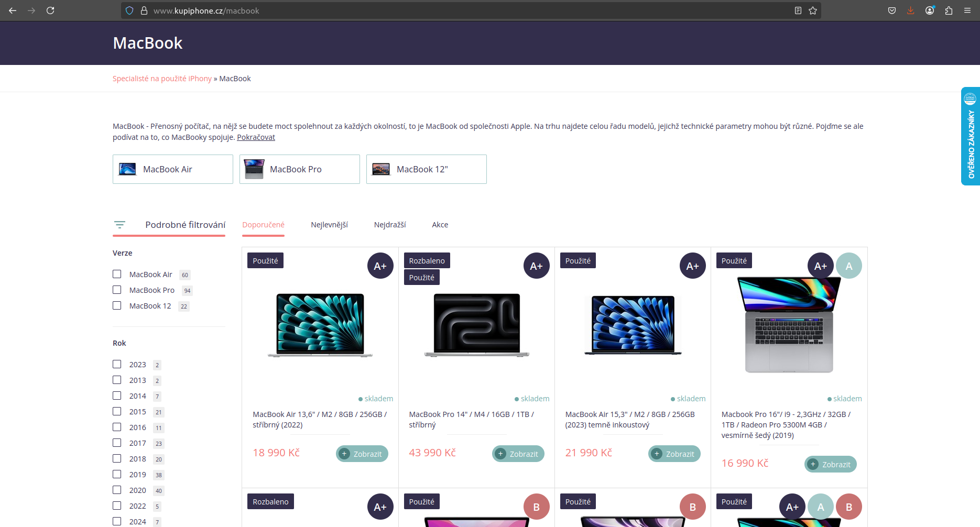Open the MacBook 12" category button
The height and width of the screenshot is (527, 980).
click(x=427, y=169)
